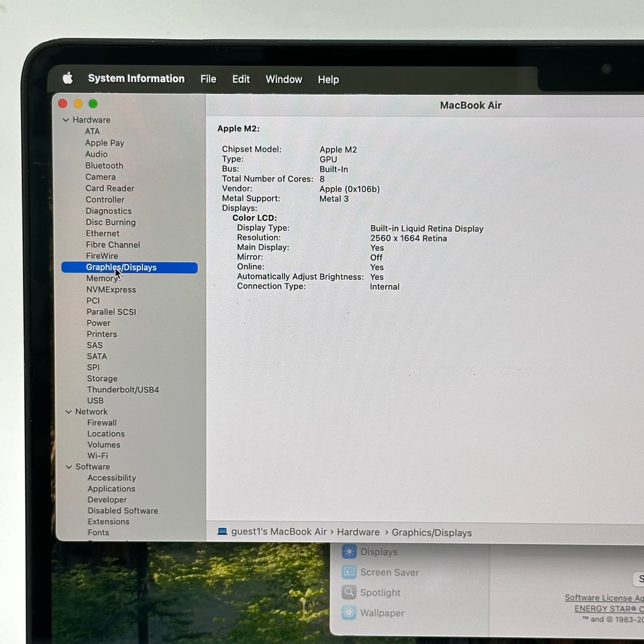This screenshot has height=644, width=644.
Task: Select Ethernet in the sidebar
Action: pyautogui.click(x=103, y=233)
